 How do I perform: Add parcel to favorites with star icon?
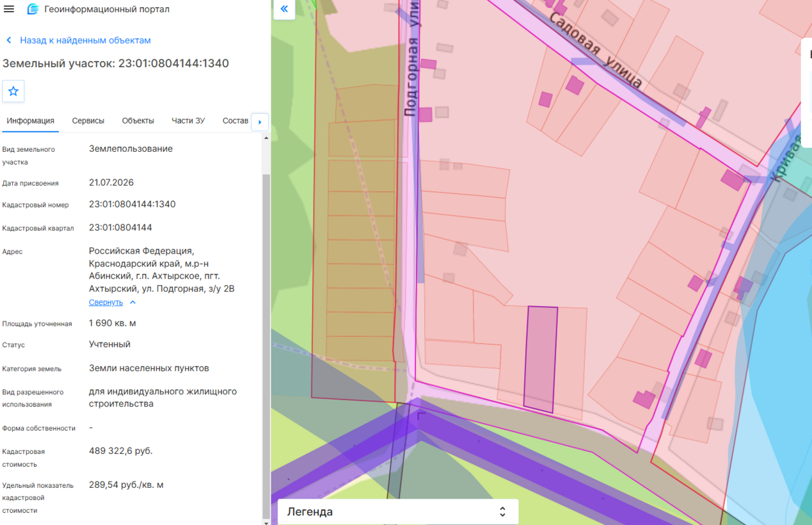[13, 92]
